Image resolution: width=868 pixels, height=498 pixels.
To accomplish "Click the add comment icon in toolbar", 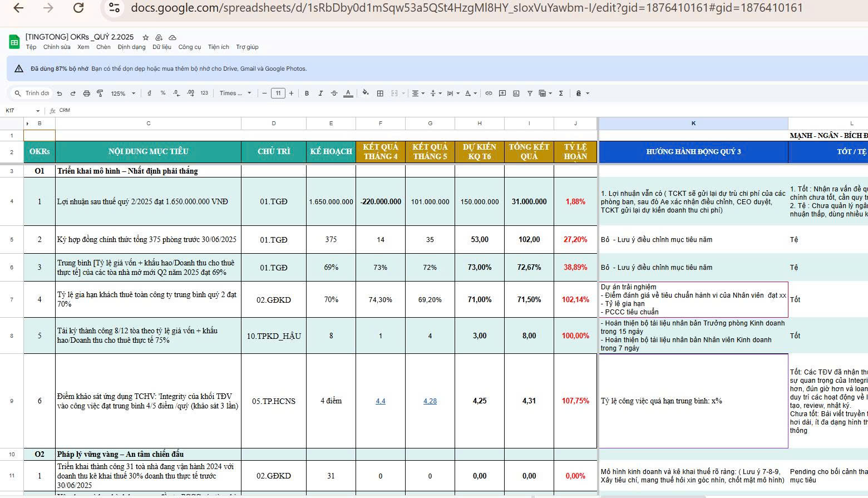I will (x=502, y=93).
